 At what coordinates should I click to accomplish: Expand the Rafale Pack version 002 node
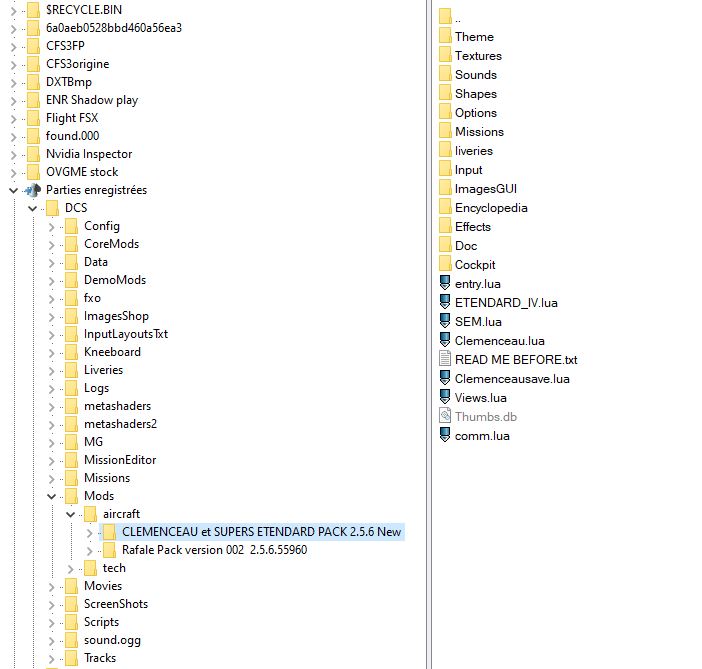(90, 550)
